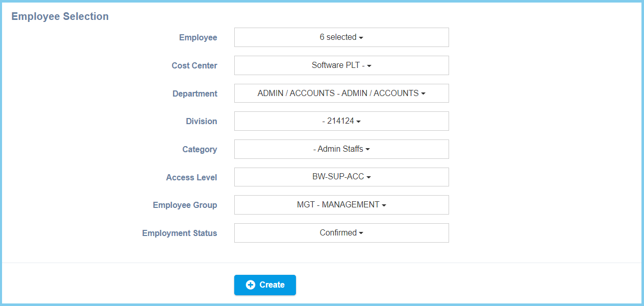Expand the Category 'Admin Staffs' dropdown

click(341, 149)
